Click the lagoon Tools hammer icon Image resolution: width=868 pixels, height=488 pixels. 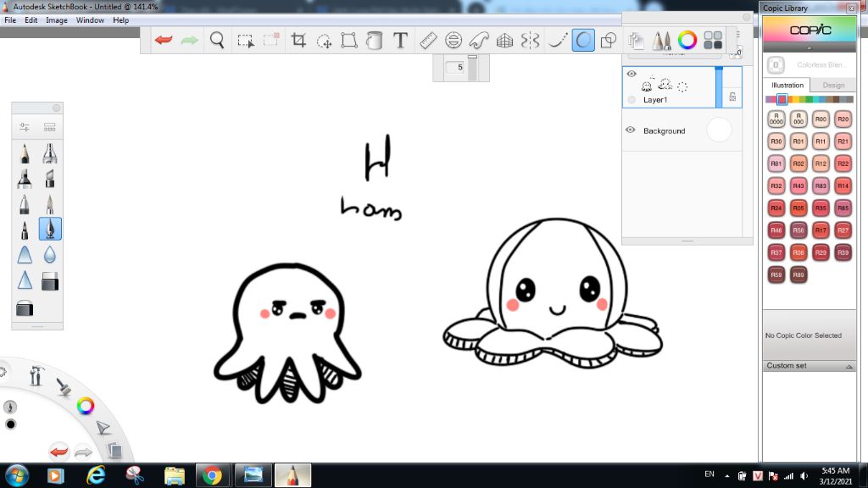point(36,375)
